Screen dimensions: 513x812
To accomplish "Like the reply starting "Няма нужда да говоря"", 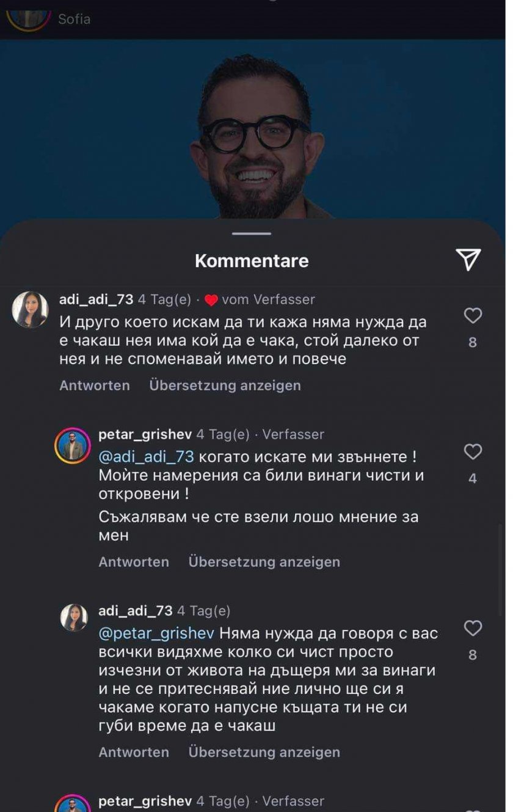I will (x=473, y=628).
